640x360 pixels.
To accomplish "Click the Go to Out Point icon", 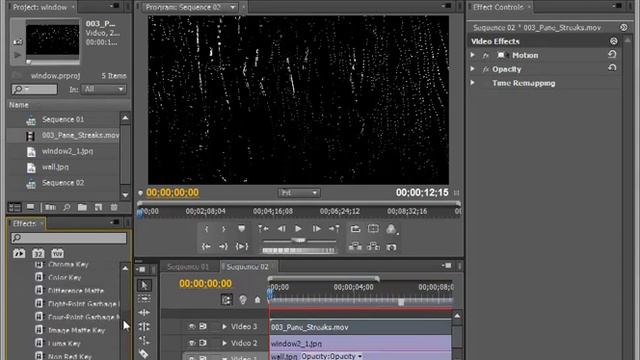I will pos(223,247).
